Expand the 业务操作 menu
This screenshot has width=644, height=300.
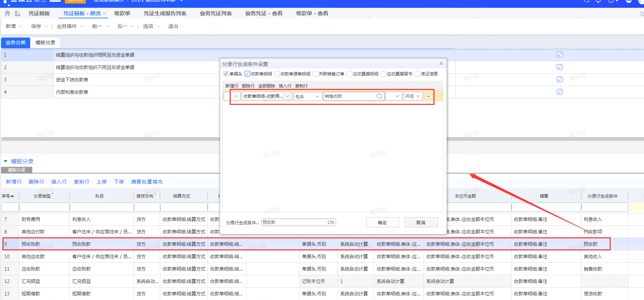coord(82,27)
